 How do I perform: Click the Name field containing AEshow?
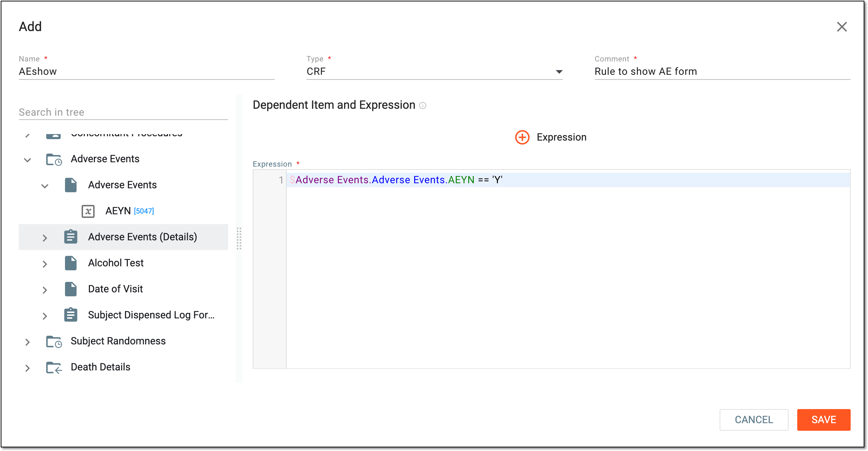click(147, 72)
